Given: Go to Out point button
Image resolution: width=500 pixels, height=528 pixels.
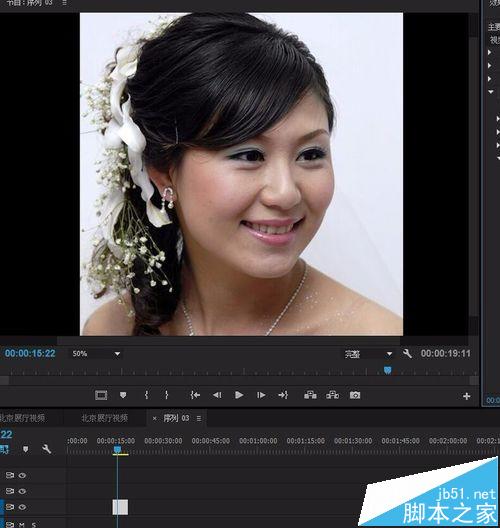Looking at the screenshot, I should (283, 395).
